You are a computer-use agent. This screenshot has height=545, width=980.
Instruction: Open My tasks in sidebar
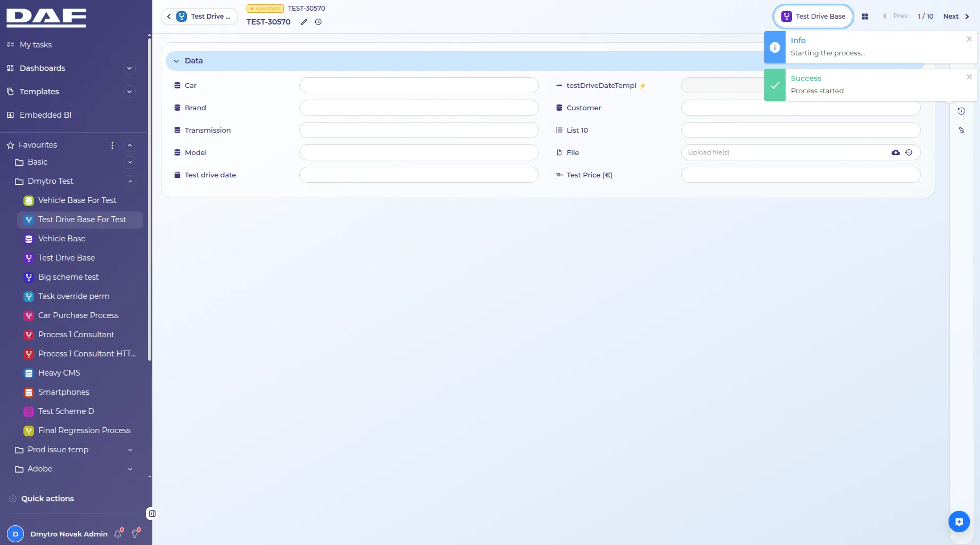tap(36, 45)
